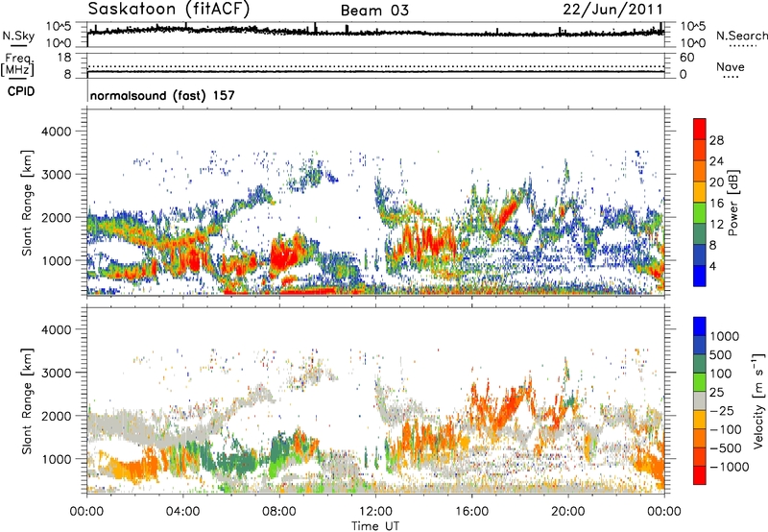Image resolution: width=768 pixels, height=532 pixels.
Task: Click the 4 label on the power colorbar
Action: pyautogui.click(x=712, y=266)
